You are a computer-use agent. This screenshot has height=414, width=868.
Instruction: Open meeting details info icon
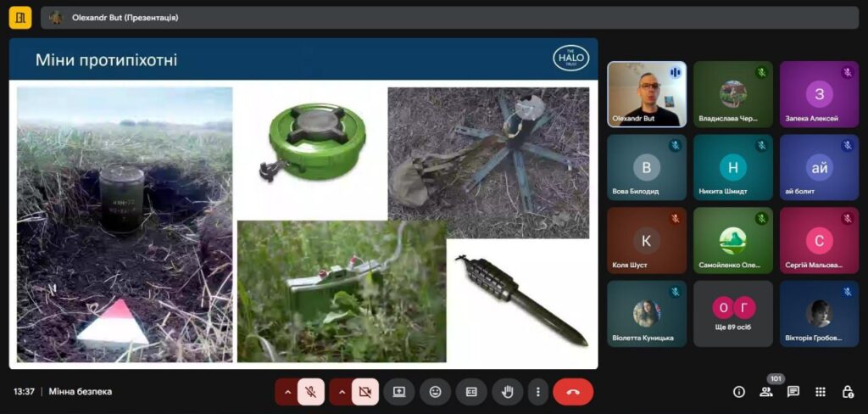click(739, 392)
